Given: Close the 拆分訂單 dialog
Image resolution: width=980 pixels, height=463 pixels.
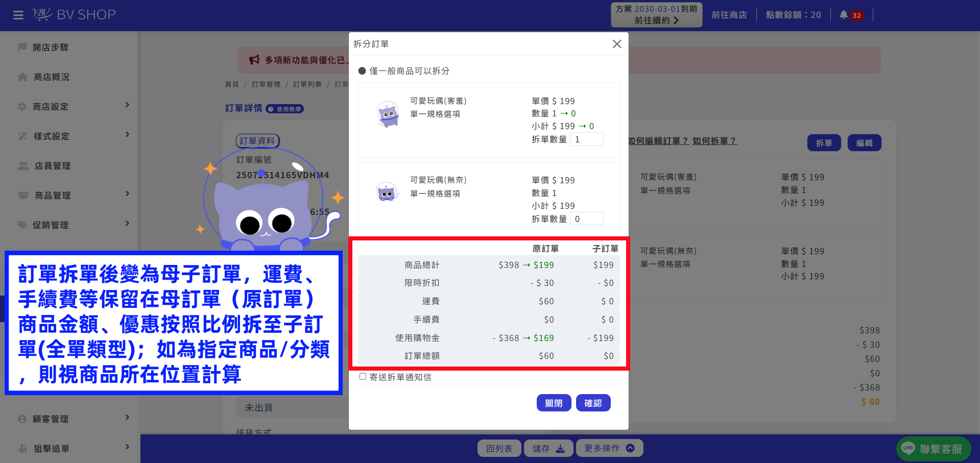Looking at the screenshot, I should (617, 44).
